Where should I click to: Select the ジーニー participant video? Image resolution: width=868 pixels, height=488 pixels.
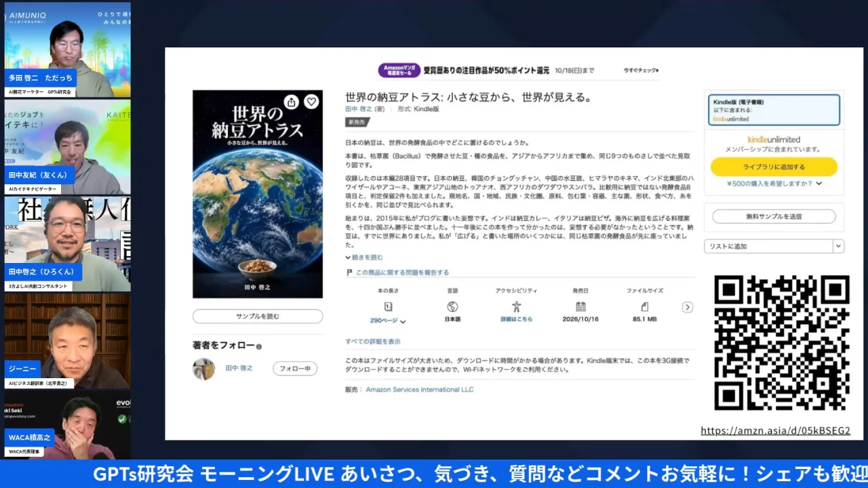(67, 341)
